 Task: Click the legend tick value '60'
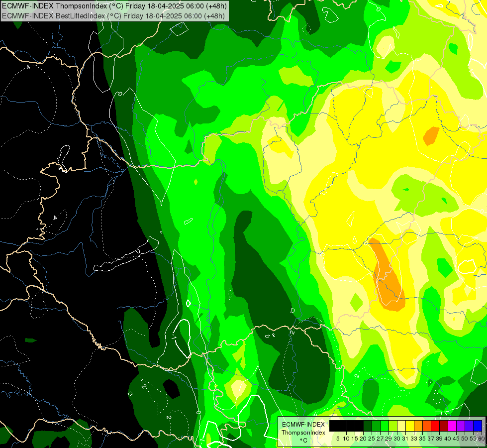pyautogui.click(x=482, y=439)
